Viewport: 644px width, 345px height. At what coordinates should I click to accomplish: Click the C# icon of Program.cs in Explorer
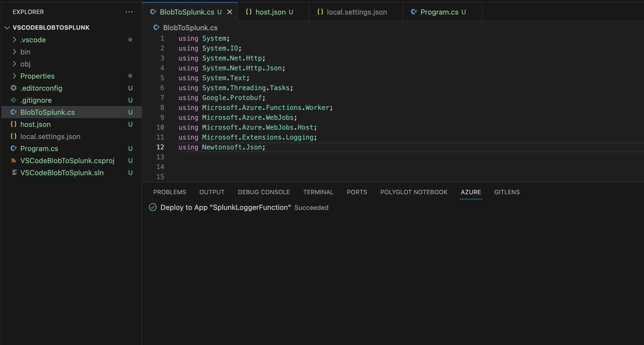(x=13, y=148)
